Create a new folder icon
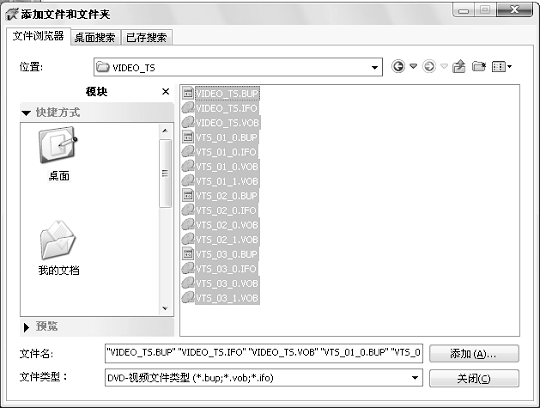 coord(479,66)
